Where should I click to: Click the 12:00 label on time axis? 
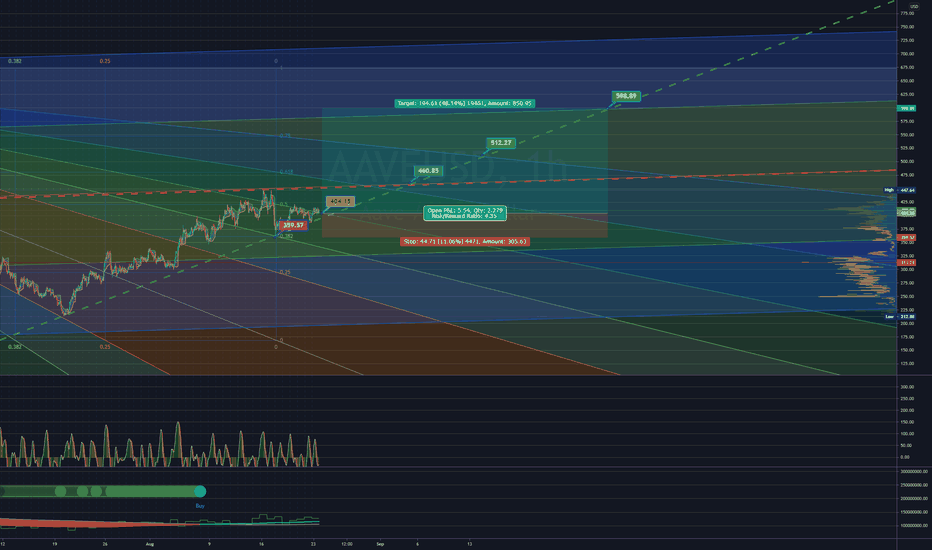347,544
